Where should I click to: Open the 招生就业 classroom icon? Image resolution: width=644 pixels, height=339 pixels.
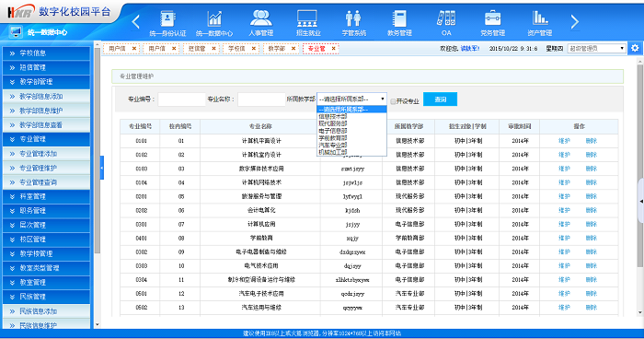tap(307, 18)
